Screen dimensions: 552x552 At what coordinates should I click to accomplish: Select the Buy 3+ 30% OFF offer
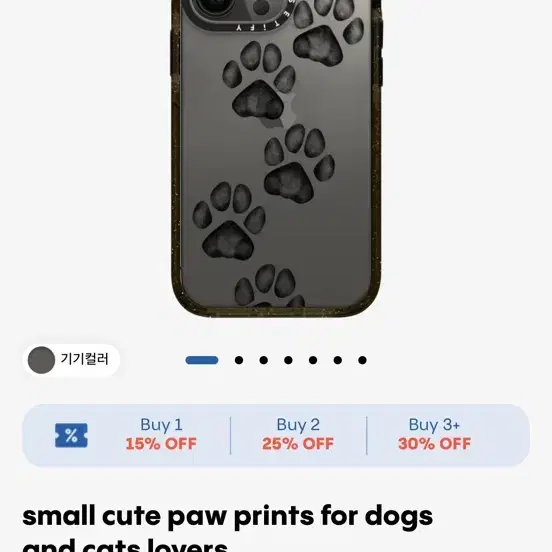[x=434, y=434]
